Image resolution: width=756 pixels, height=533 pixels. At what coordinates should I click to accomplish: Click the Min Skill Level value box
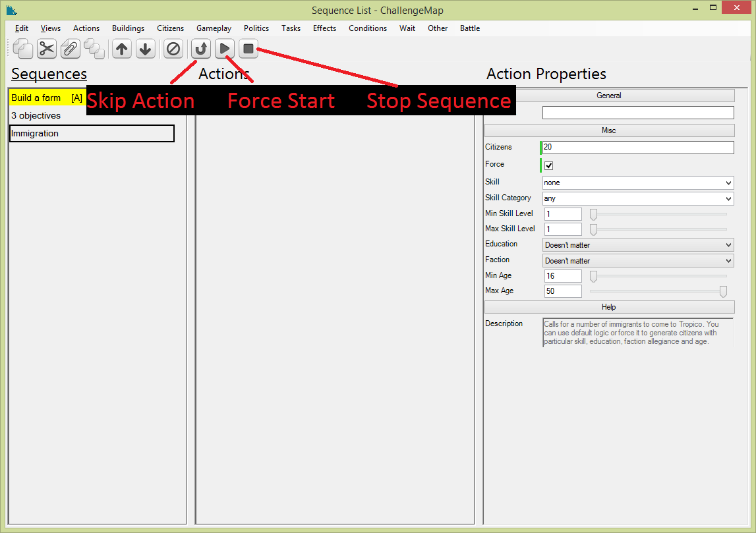(x=563, y=214)
